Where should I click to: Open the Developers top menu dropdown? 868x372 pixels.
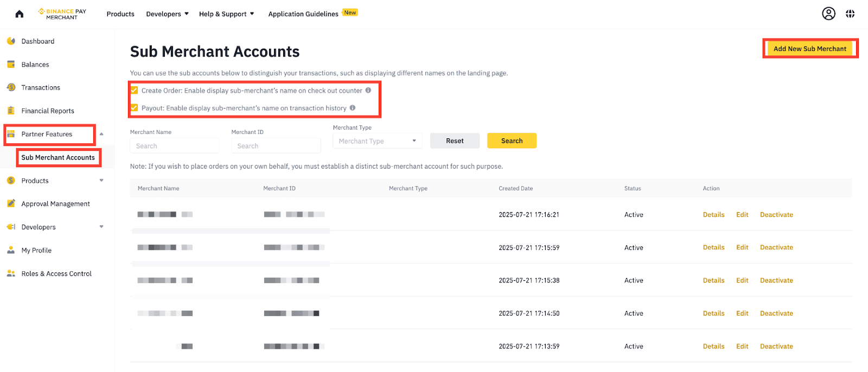pyautogui.click(x=167, y=14)
